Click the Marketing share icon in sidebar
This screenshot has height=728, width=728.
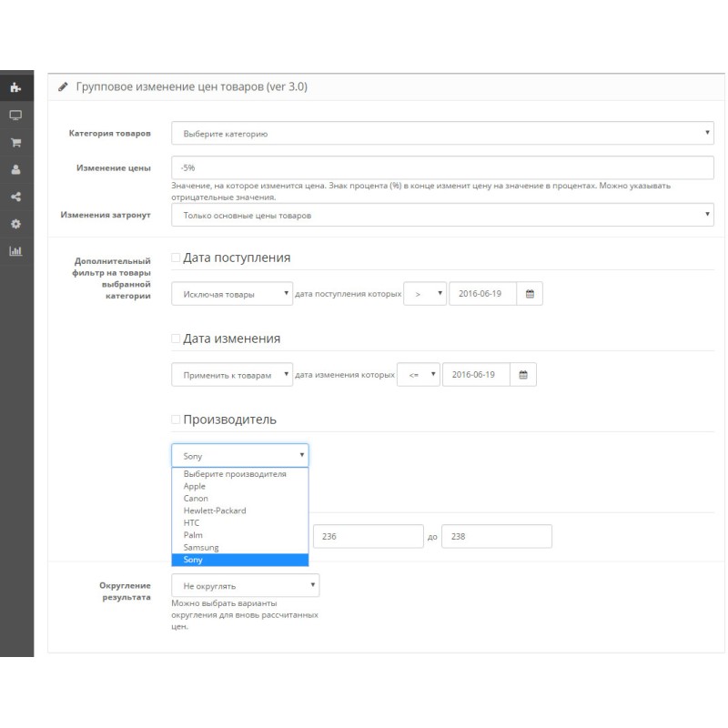15,196
